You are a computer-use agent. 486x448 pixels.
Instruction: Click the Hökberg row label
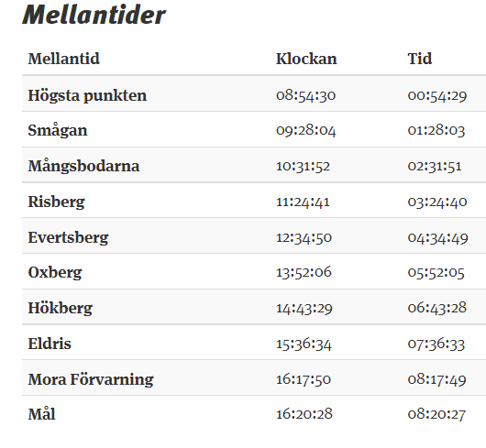pos(61,309)
